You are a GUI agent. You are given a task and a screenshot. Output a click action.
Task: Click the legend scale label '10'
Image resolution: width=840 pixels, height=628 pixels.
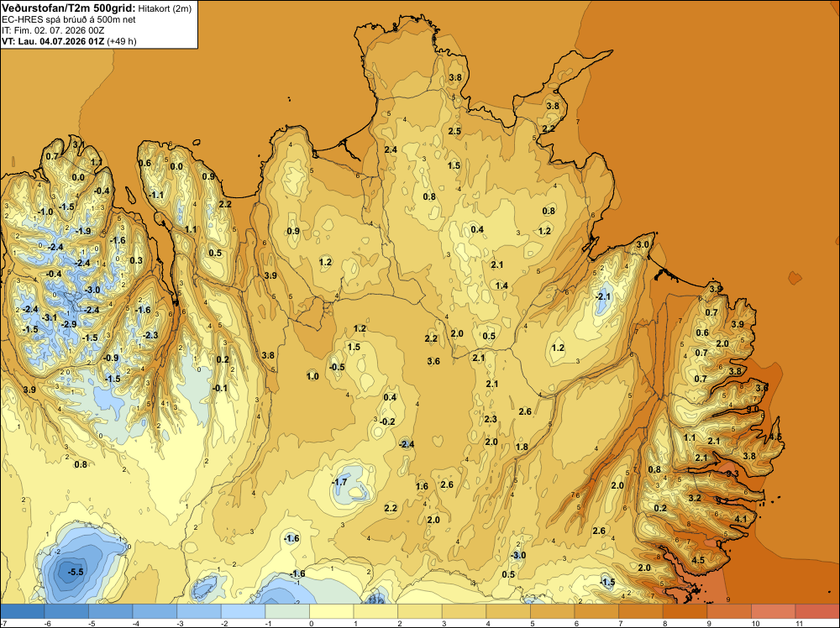point(754,623)
